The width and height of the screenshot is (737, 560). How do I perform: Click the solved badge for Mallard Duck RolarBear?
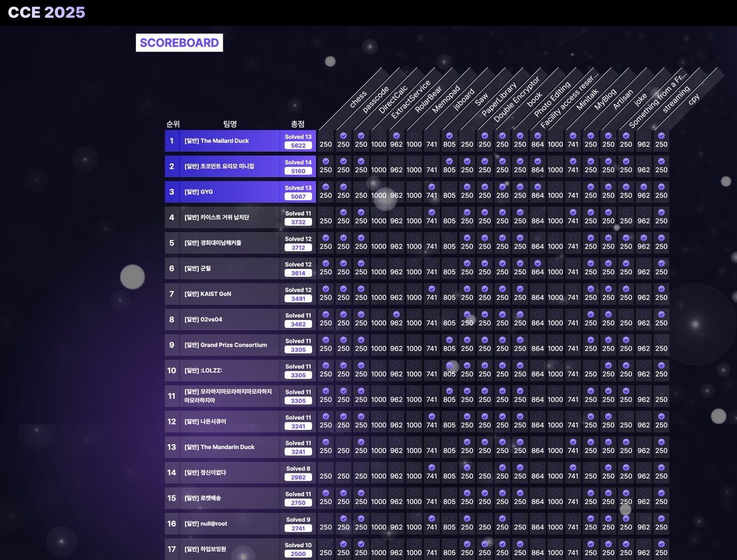click(396, 136)
